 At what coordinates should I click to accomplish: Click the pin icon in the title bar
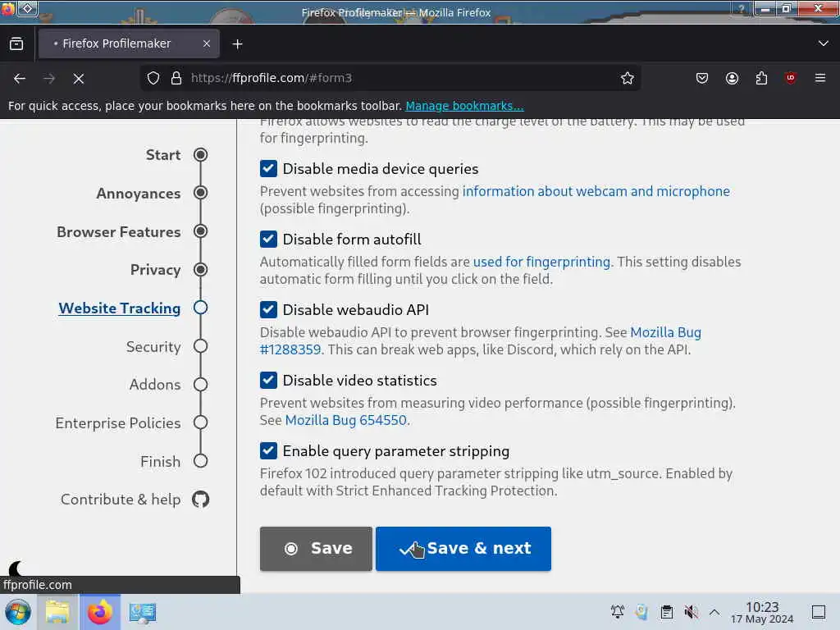point(27,8)
